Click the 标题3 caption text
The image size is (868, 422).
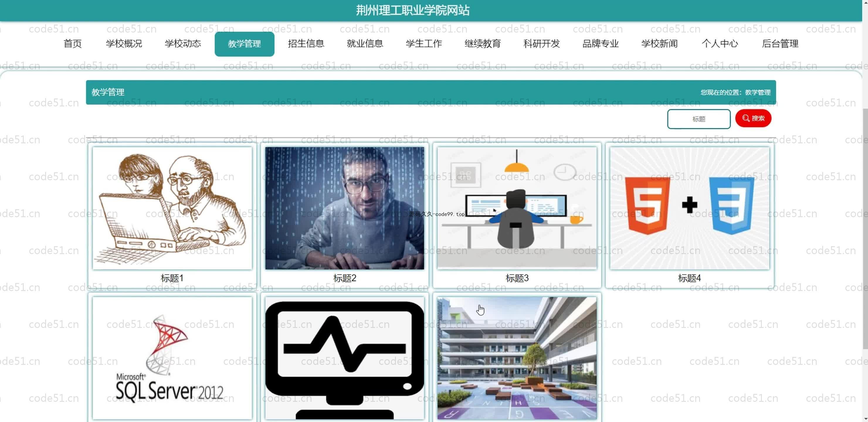517,278
